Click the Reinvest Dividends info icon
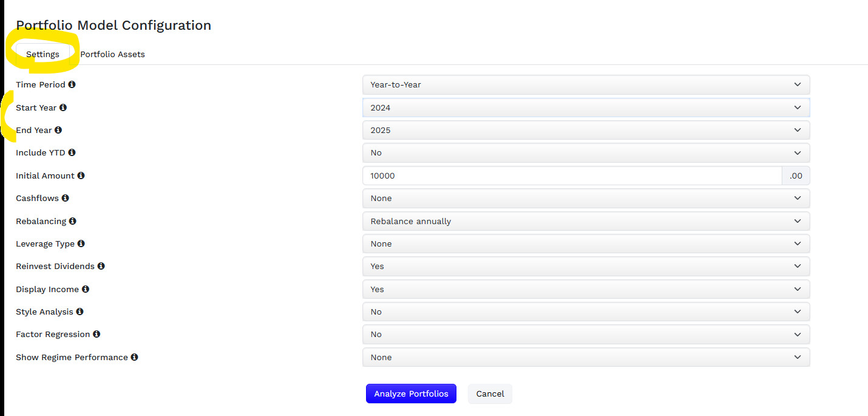Image resolution: width=868 pixels, height=416 pixels. (x=101, y=266)
